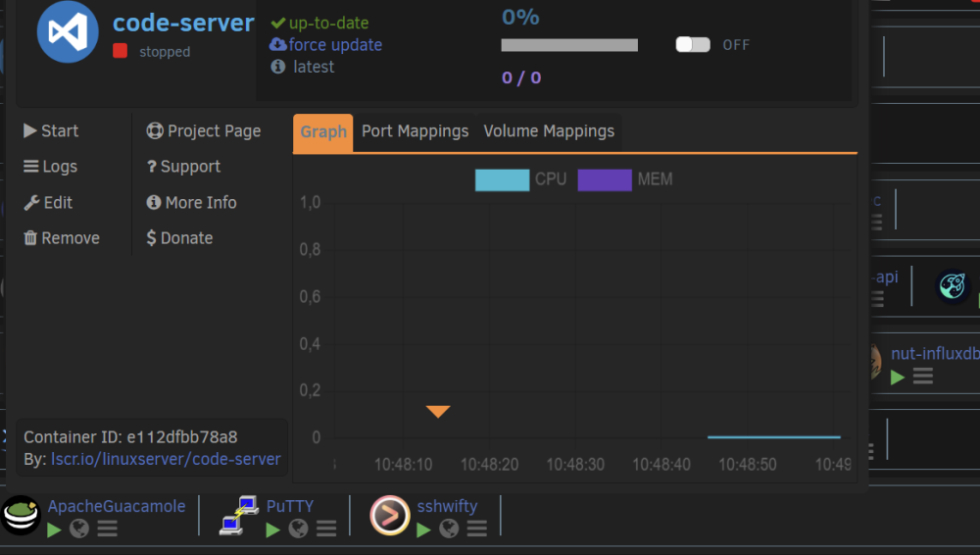The image size is (980, 555).
Task: Open PuTTY hamburger menu icon
Action: coord(326,530)
